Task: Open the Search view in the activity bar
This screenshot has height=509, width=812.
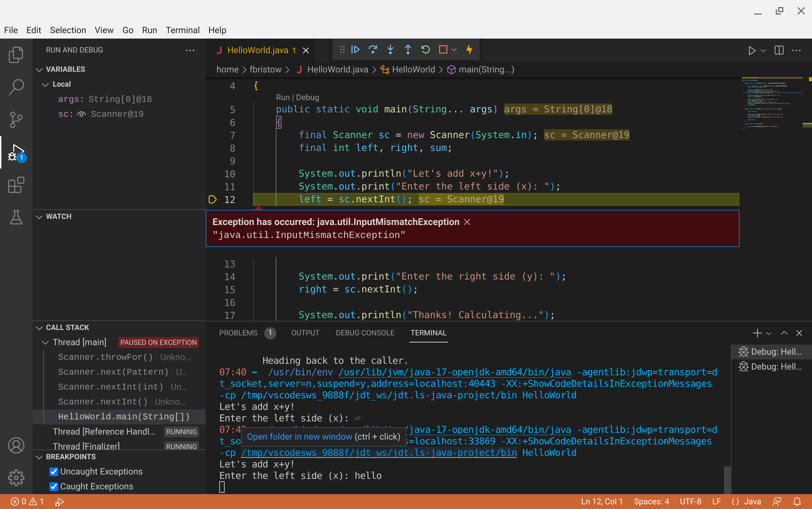Action: point(16,87)
